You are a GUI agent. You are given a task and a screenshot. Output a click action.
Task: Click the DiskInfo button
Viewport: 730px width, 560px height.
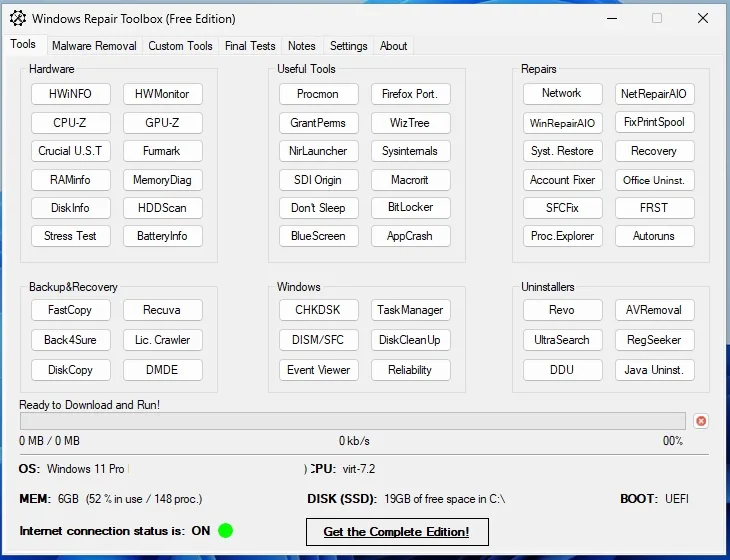(x=71, y=208)
